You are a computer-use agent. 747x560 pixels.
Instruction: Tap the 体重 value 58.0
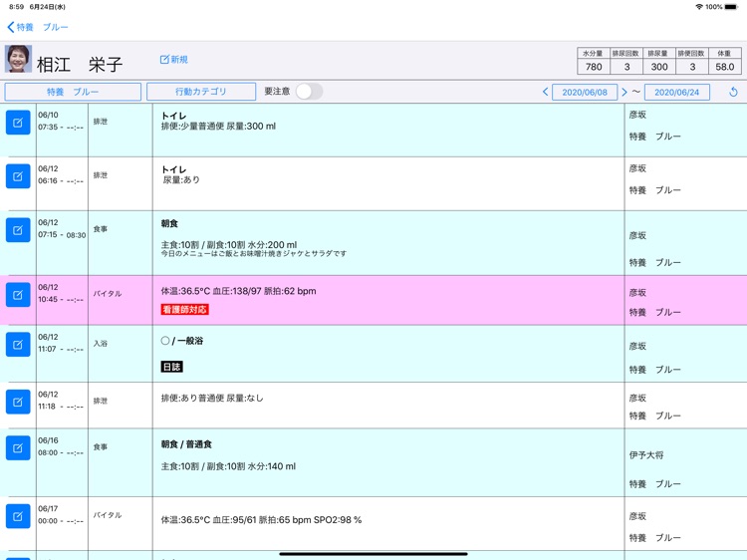tap(725, 67)
